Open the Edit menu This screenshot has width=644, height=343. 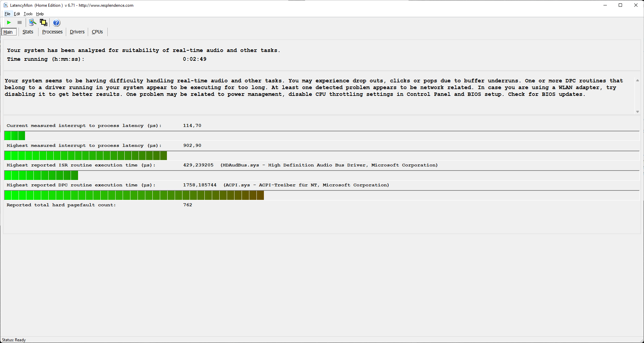pyautogui.click(x=17, y=14)
